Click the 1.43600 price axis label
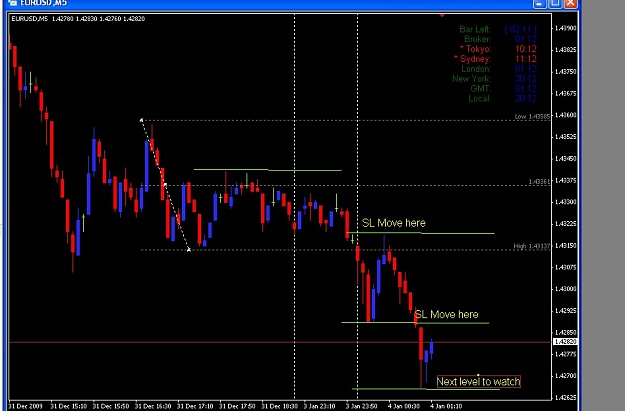 pos(565,115)
